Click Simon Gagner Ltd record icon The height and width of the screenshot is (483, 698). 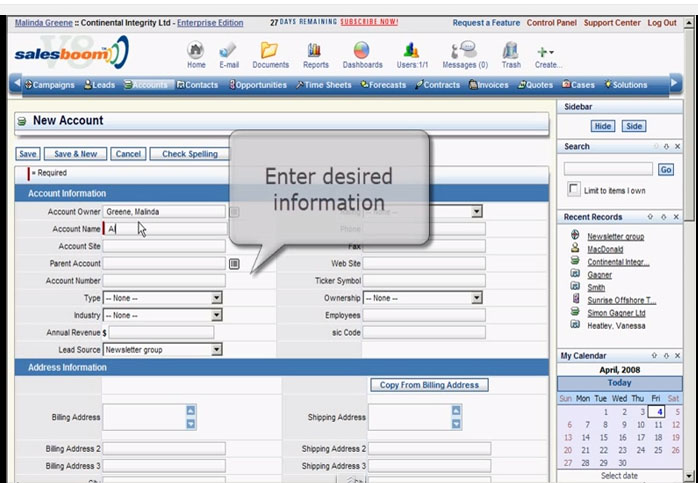pyautogui.click(x=575, y=312)
